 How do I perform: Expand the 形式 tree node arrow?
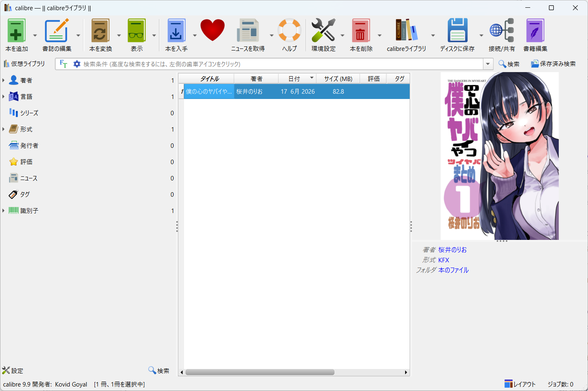pos(3,129)
